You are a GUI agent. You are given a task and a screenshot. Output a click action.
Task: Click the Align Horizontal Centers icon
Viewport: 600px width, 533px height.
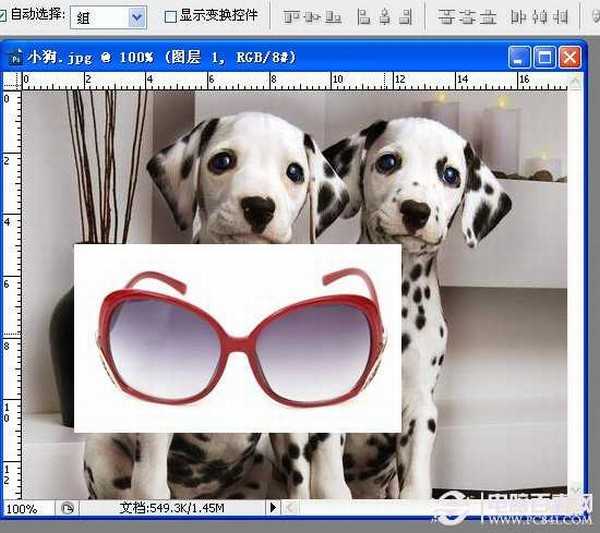coord(384,17)
